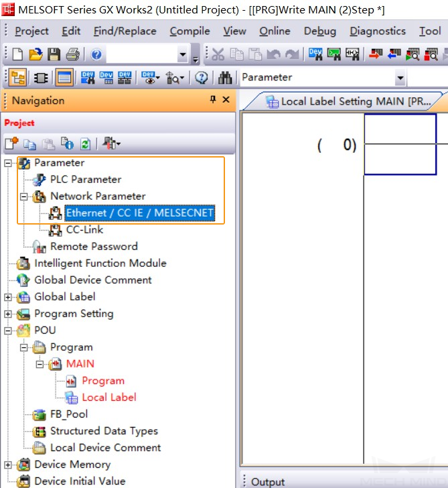The image size is (448, 488).
Task: Open the Edit menu
Action: 71,31
